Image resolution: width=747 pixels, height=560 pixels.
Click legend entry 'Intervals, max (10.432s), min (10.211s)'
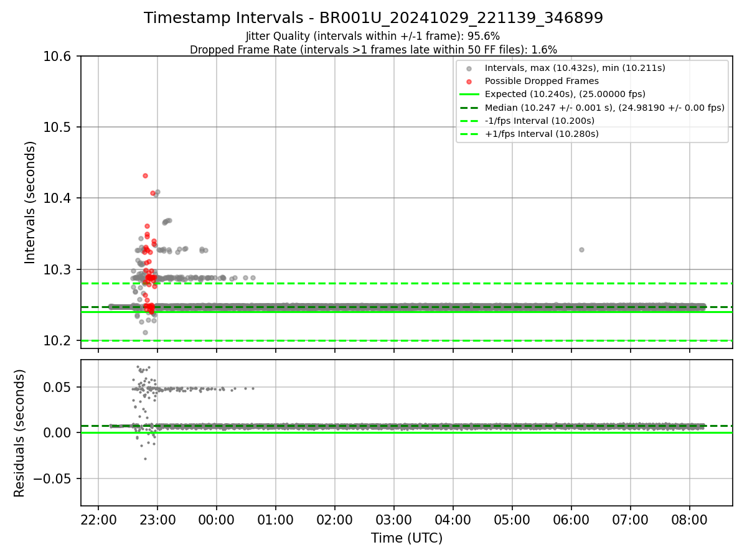tap(575, 68)
